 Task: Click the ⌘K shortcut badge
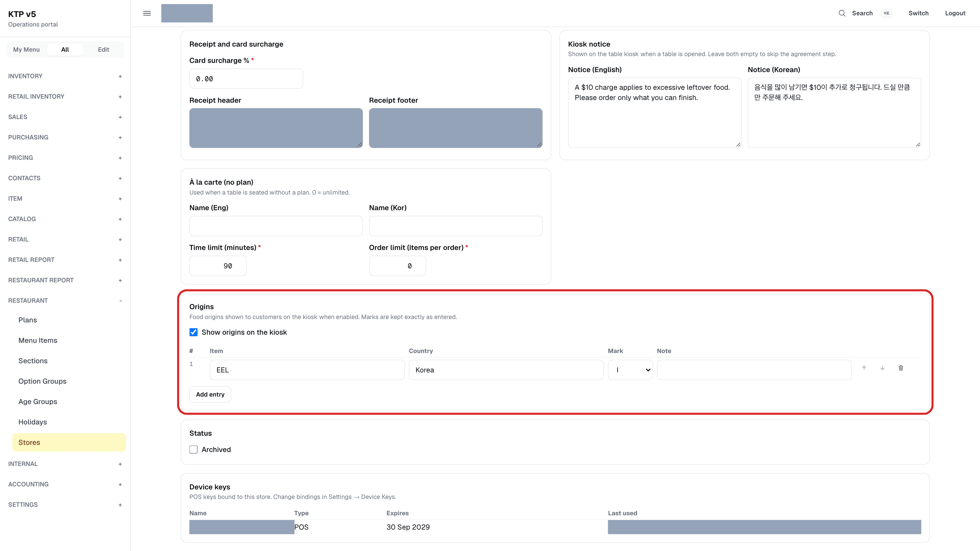[x=886, y=13]
